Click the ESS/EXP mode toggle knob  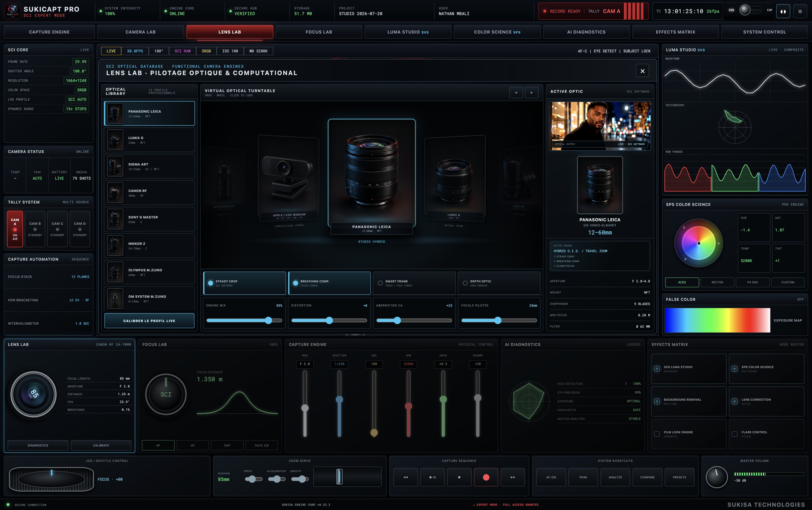click(744, 10)
